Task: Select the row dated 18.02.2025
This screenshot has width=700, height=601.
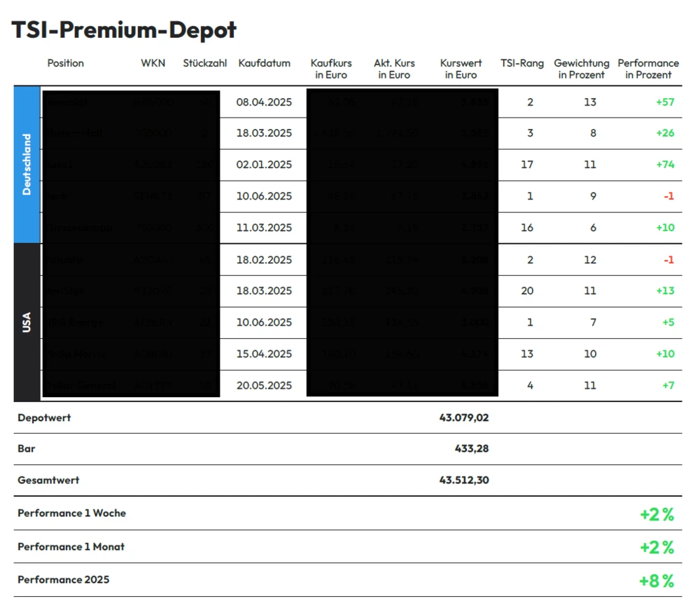Action: (264, 259)
